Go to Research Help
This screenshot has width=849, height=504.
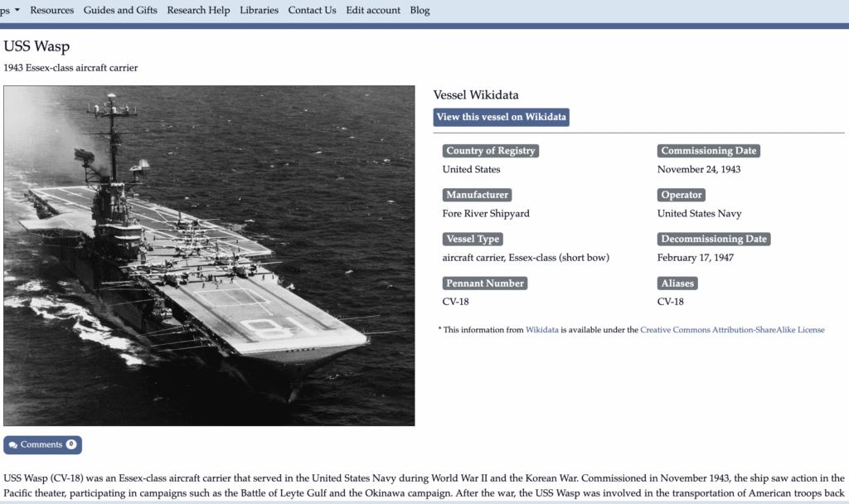[198, 10]
